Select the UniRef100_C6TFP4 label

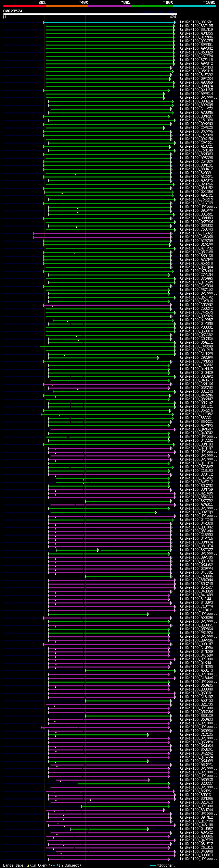click(196, 56)
